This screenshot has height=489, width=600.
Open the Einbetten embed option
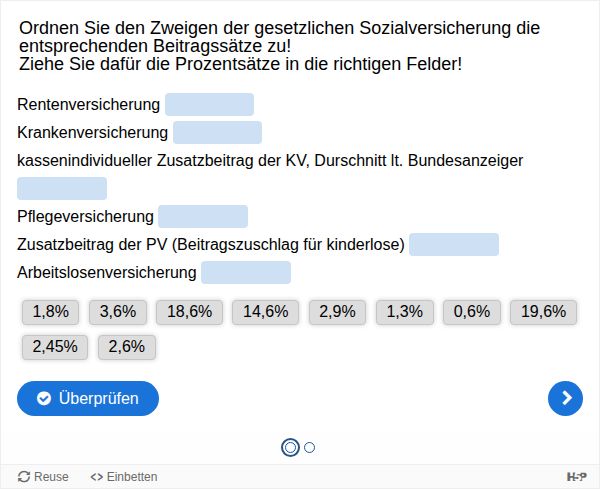click(124, 477)
